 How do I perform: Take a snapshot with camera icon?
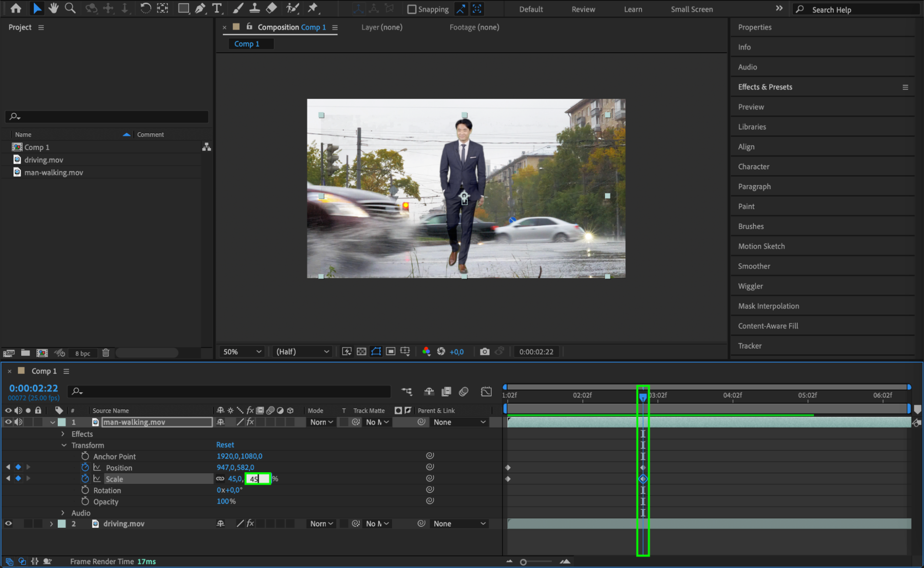[x=484, y=352]
